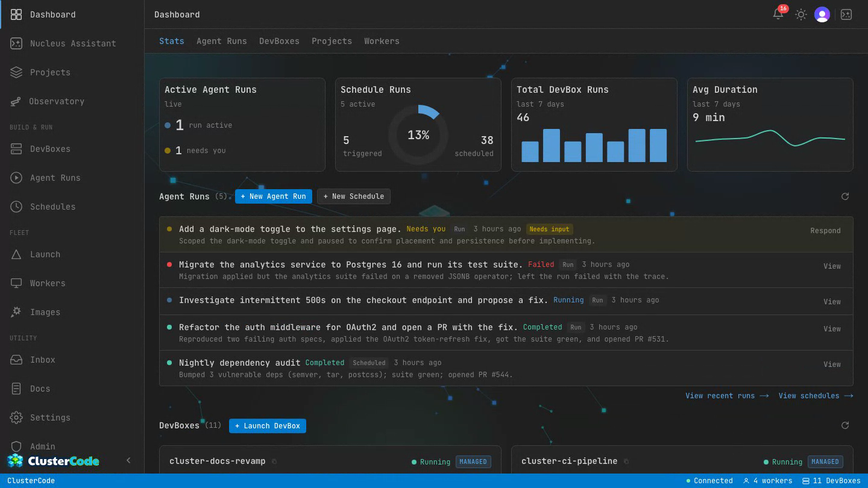Open the cluster-ci-pipeline DevBox

569,461
